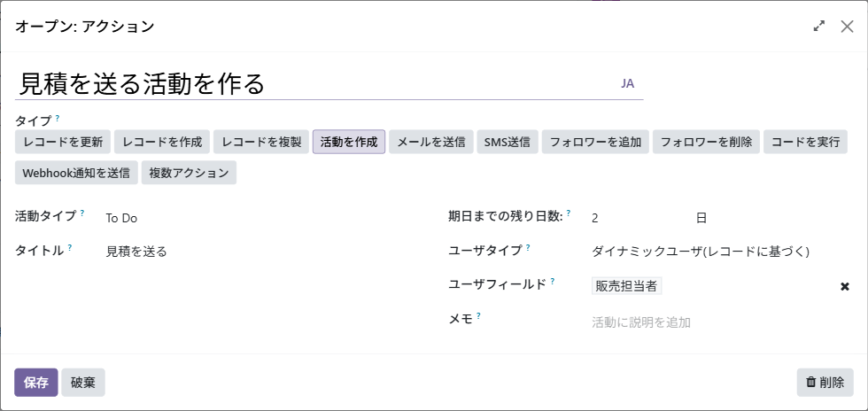Viewport: 868px width, 411px height.
Task: Select フォロワーを削除 action type
Action: point(707,142)
